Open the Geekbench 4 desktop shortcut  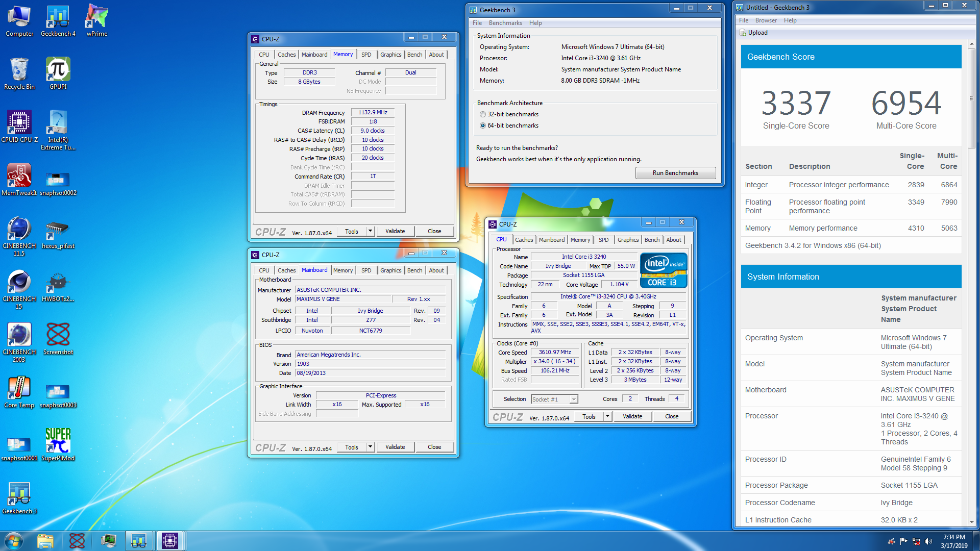click(58, 21)
